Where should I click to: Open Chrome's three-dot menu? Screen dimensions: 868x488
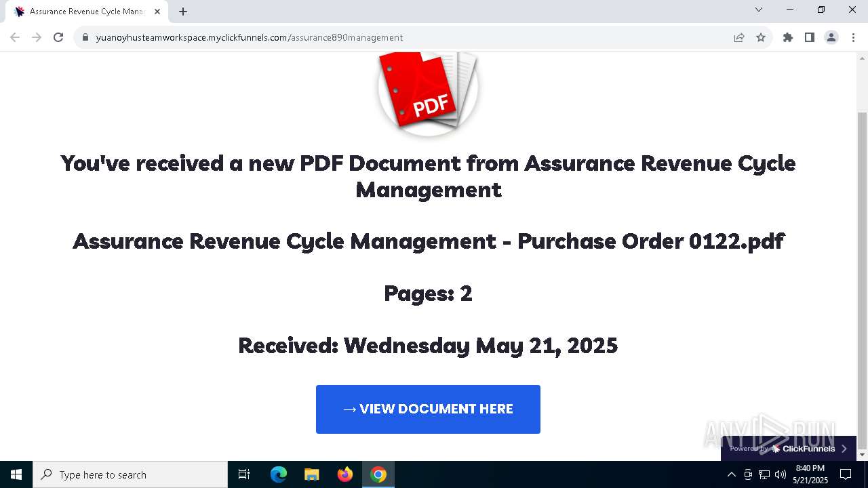(x=853, y=37)
